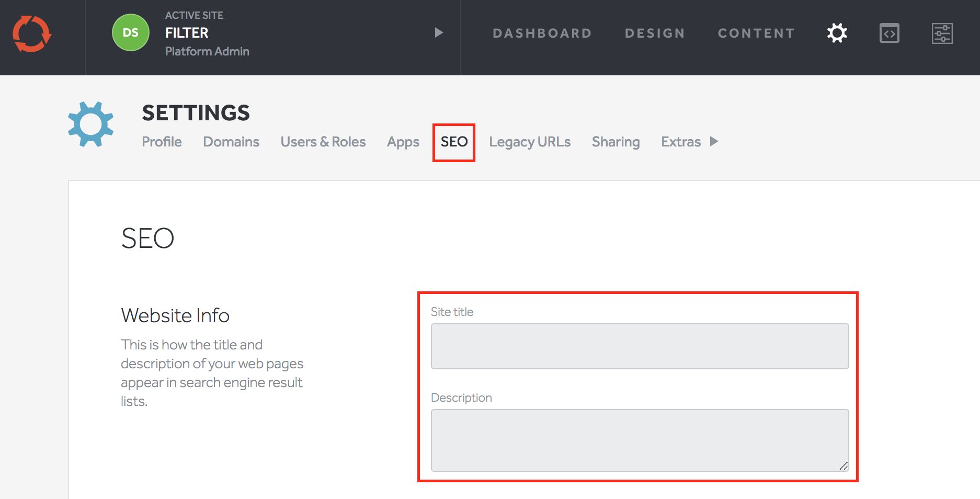Click into the Site title field
This screenshot has width=980, height=499.
click(x=640, y=346)
